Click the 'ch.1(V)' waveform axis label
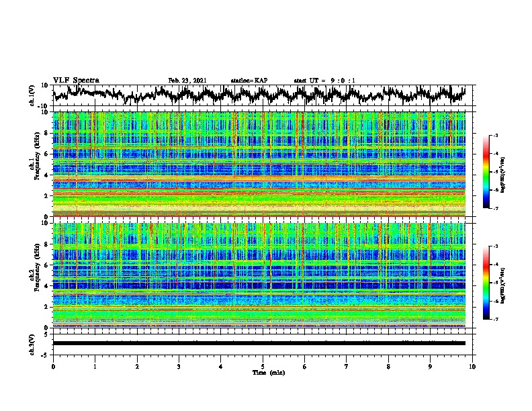 [32, 95]
